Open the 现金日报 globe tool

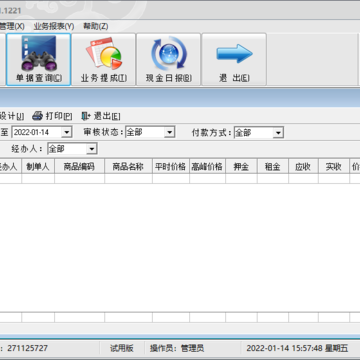tap(169, 59)
